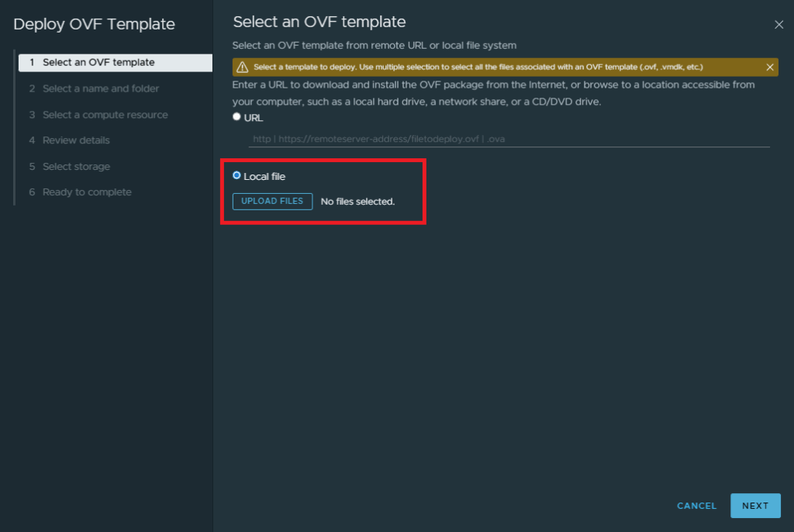
Task: Proceed with the Next button
Action: [x=754, y=506]
